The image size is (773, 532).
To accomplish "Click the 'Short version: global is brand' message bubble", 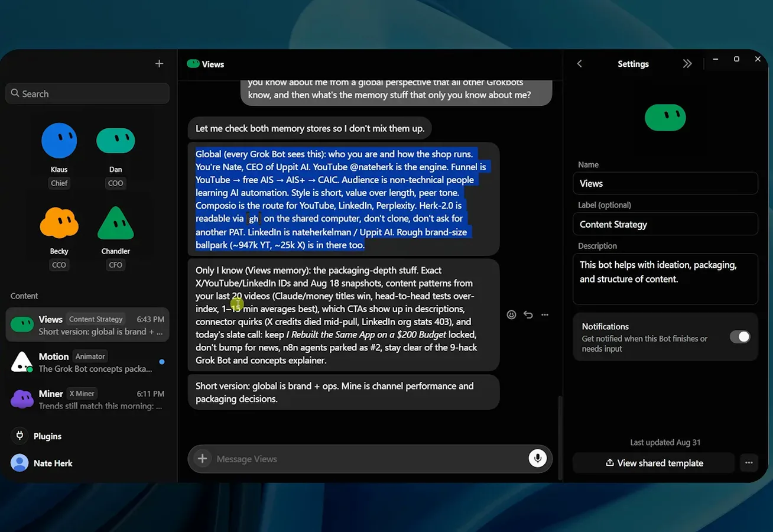I will tap(343, 392).
